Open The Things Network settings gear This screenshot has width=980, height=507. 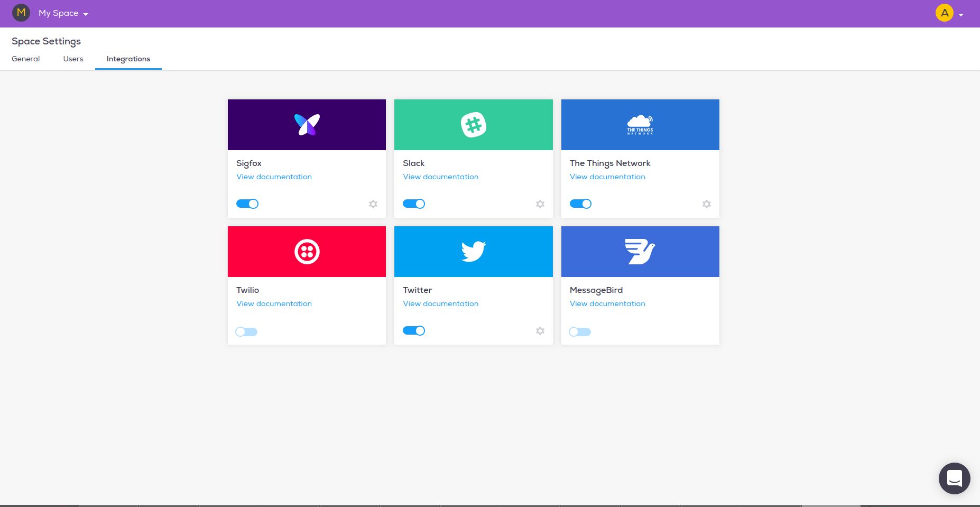(707, 204)
